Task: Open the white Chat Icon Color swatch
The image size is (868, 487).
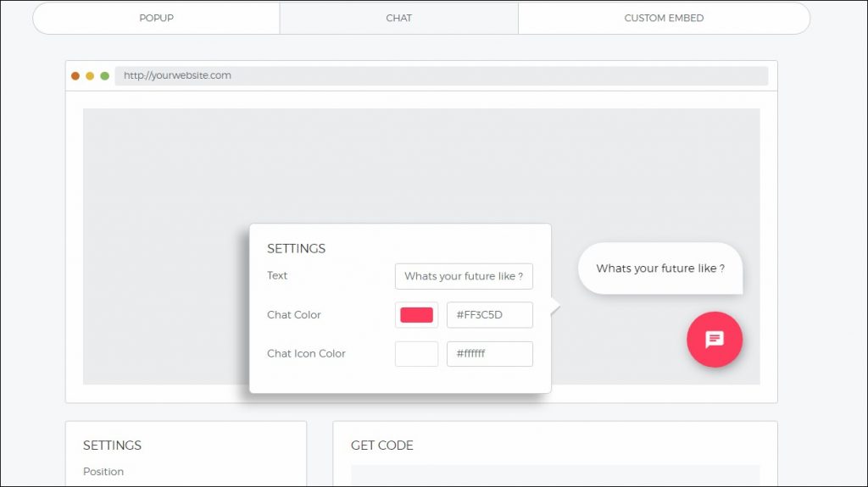Action: [x=416, y=354]
